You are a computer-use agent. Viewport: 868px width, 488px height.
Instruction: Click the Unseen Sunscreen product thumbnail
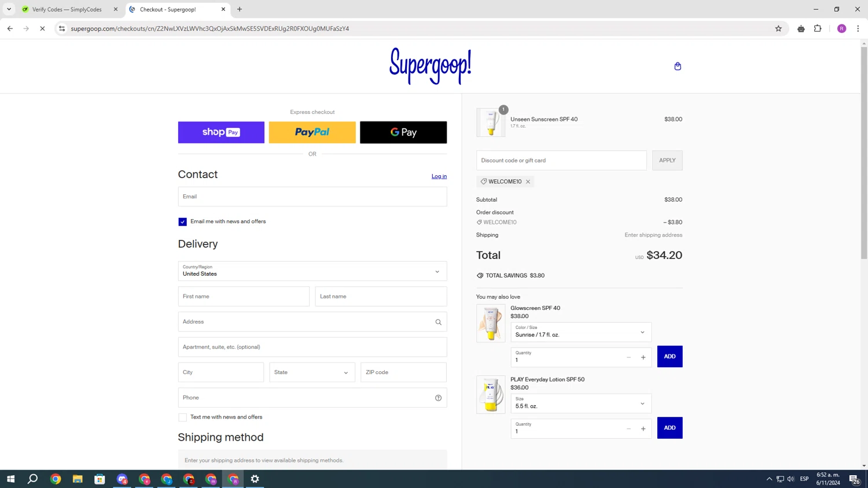[491, 123]
